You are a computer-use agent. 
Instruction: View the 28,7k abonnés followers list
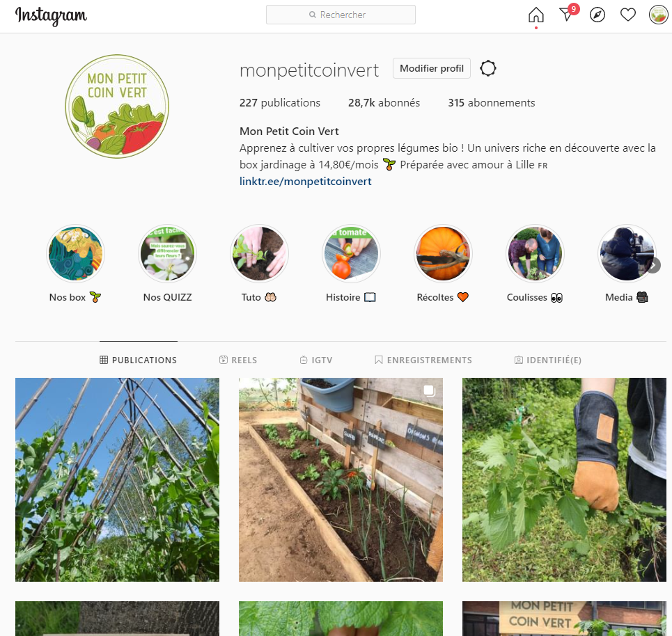[x=384, y=103]
